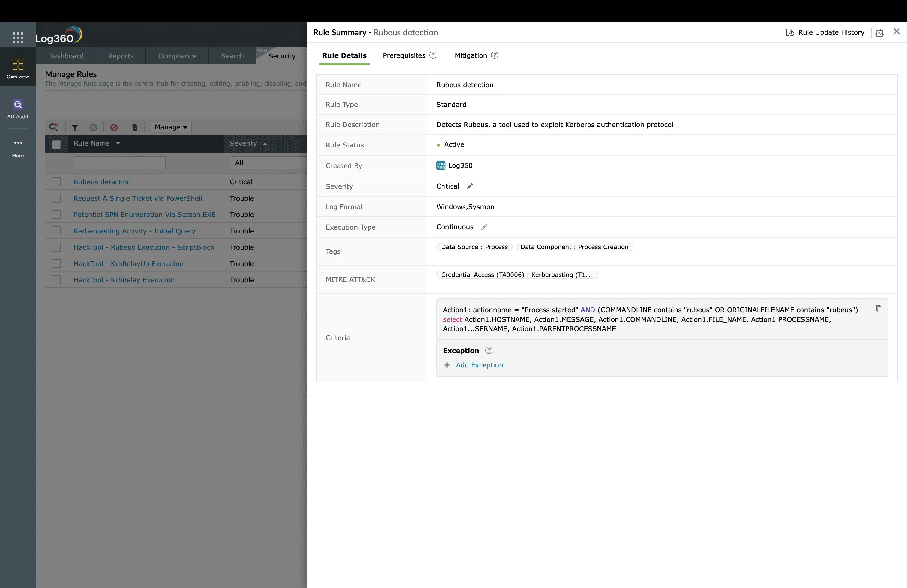907x588 pixels.
Task: Edit the Severity with pencil icon
Action: (x=470, y=186)
